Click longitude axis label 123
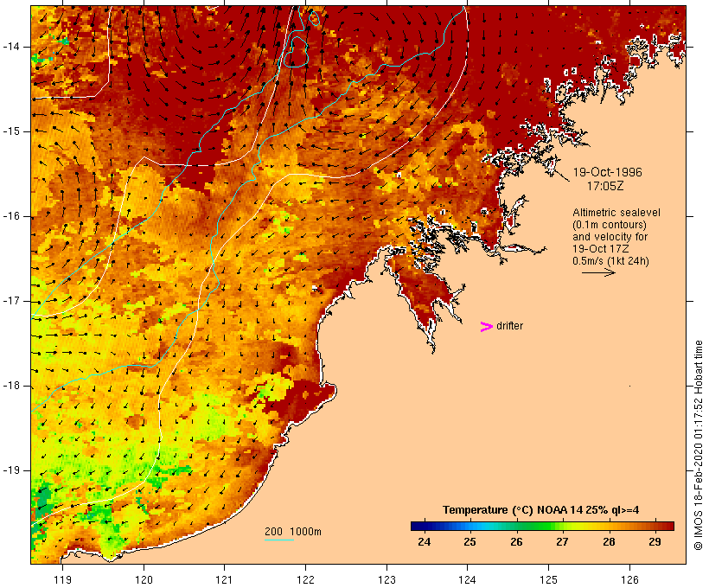 click(x=386, y=579)
